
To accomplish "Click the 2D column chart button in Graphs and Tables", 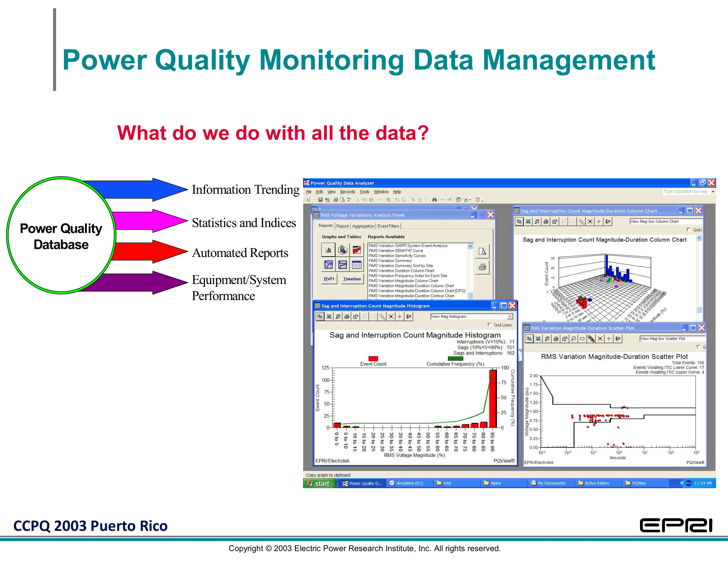I will click(x=328, y=250).
